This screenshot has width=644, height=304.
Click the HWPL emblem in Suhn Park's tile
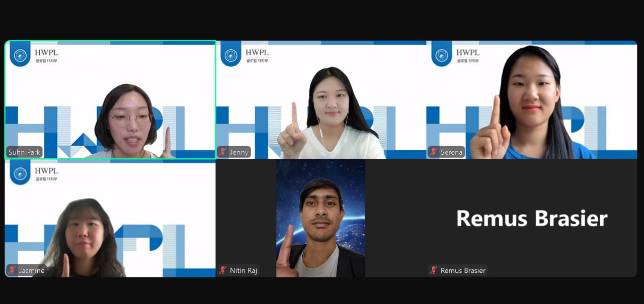(x=20, y=55)
